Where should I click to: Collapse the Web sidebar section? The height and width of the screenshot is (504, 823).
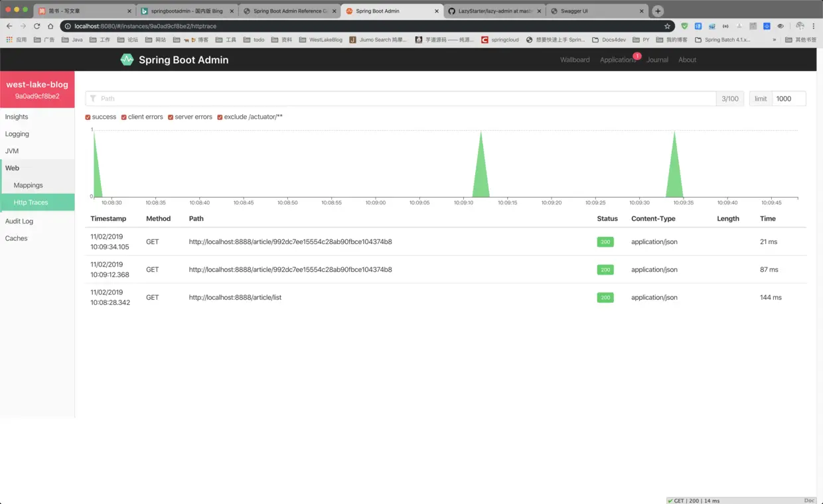(x=37, y=168)
